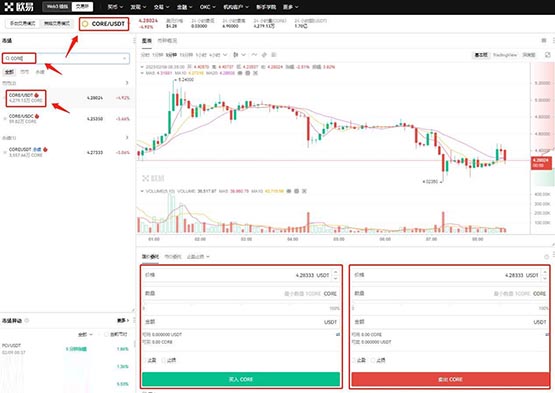This screenshot has height=393, width=555.
Task: Open the 发现 dropdown in the top navigation
Action: [138, 7]
